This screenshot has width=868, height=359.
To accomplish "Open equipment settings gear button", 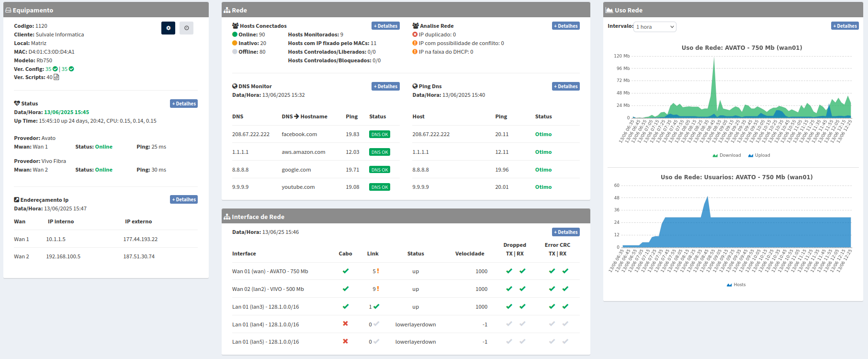I will pos(168,28).
